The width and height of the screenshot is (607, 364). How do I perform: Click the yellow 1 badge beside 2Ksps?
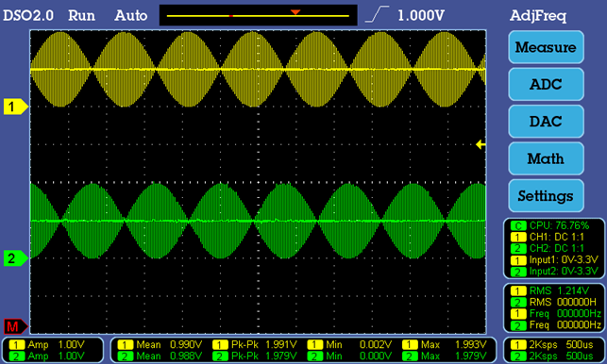(x=518, y=344)
